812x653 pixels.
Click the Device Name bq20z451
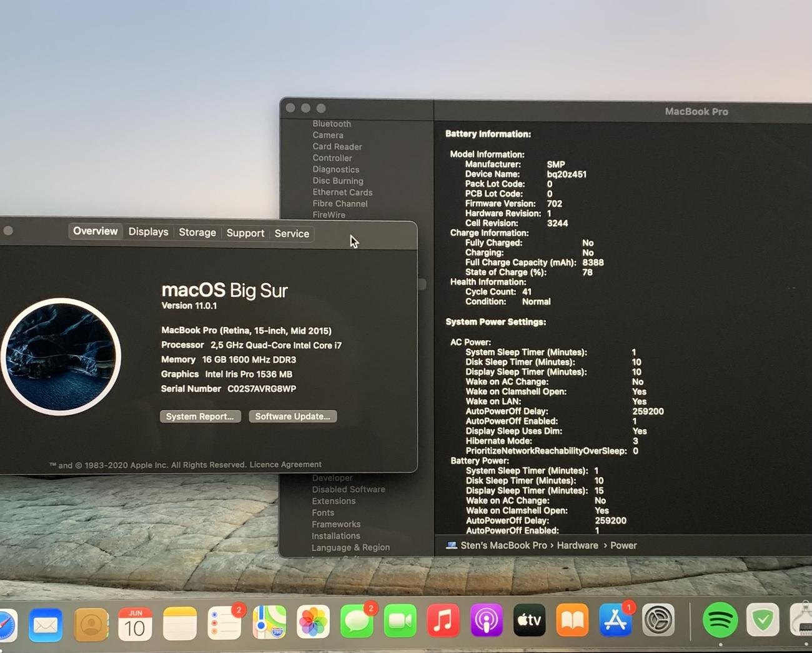click(567, 174)
